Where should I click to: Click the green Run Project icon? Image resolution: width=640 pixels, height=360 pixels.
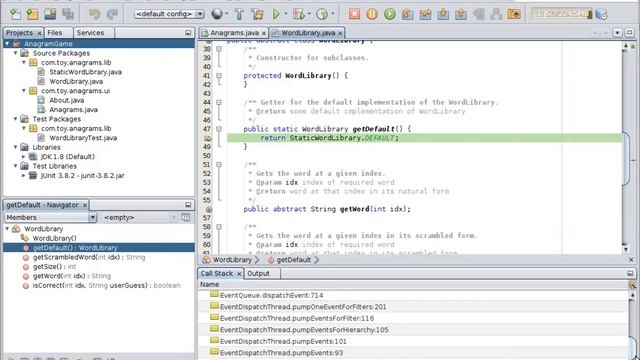276,14
